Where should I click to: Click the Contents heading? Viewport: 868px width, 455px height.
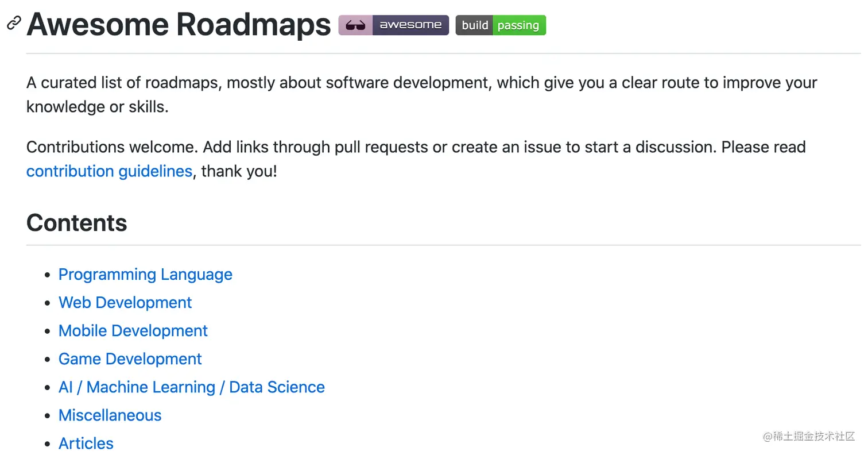(x=77, y=223)
